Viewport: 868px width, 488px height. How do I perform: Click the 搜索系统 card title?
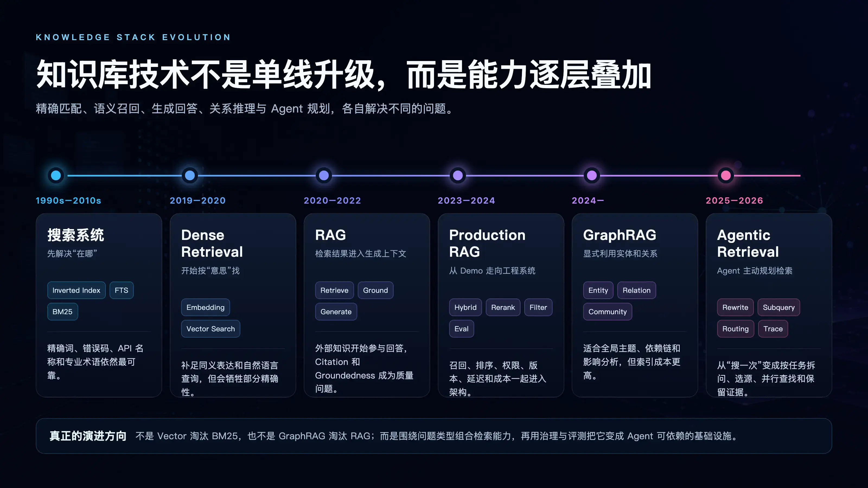pos(75,235)
